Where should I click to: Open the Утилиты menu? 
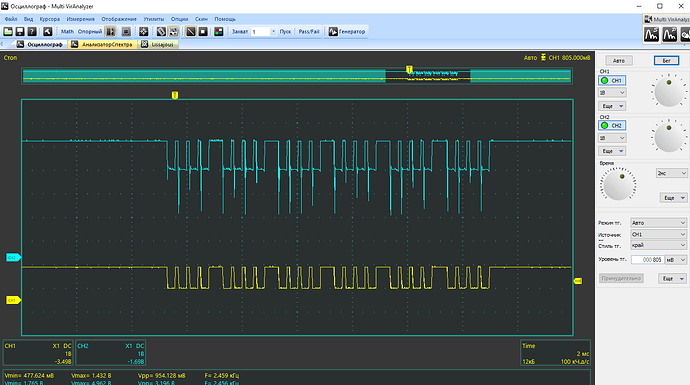pyautogui.click(x=154, y=19)
